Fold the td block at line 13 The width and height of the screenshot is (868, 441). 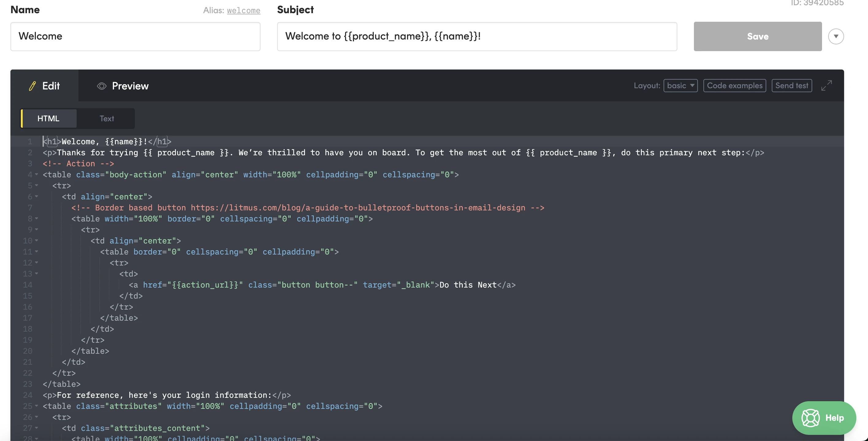(x=37, y=274)
